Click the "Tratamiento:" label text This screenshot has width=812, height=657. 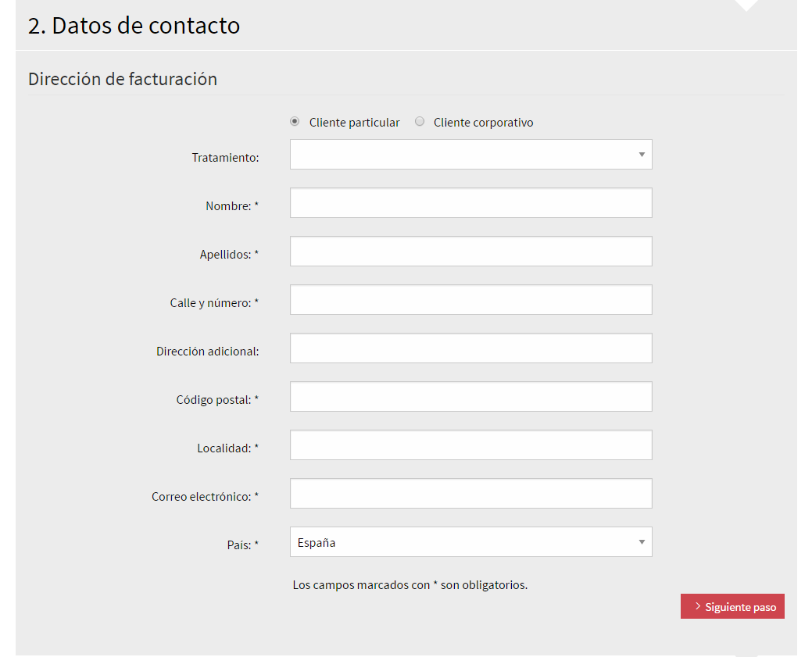[x=225, y=158]
